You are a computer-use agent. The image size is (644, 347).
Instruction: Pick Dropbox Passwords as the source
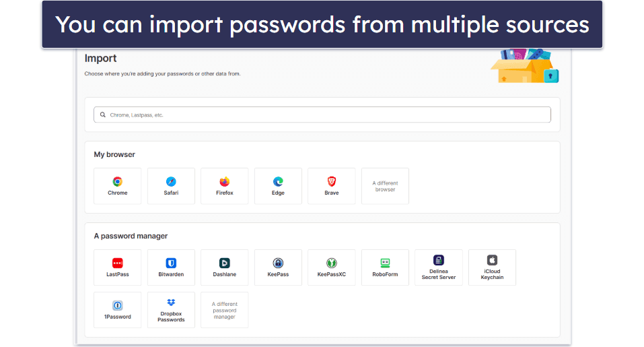171,310
